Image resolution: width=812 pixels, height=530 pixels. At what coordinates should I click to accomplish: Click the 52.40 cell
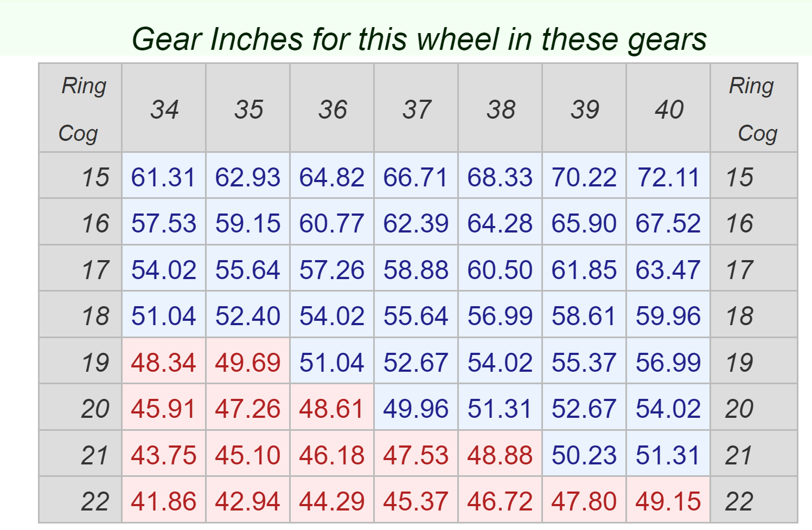click(248, 316)
